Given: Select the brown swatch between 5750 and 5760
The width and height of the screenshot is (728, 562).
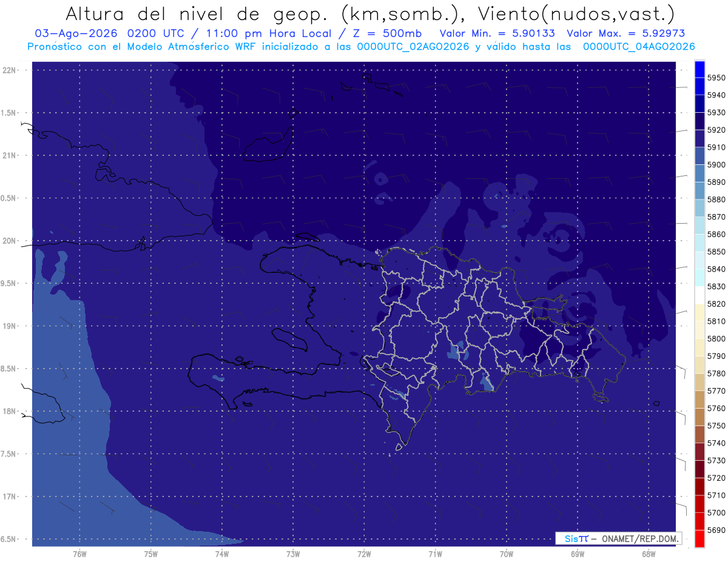Looking at the screenshot, I should (x=699, y=417).
